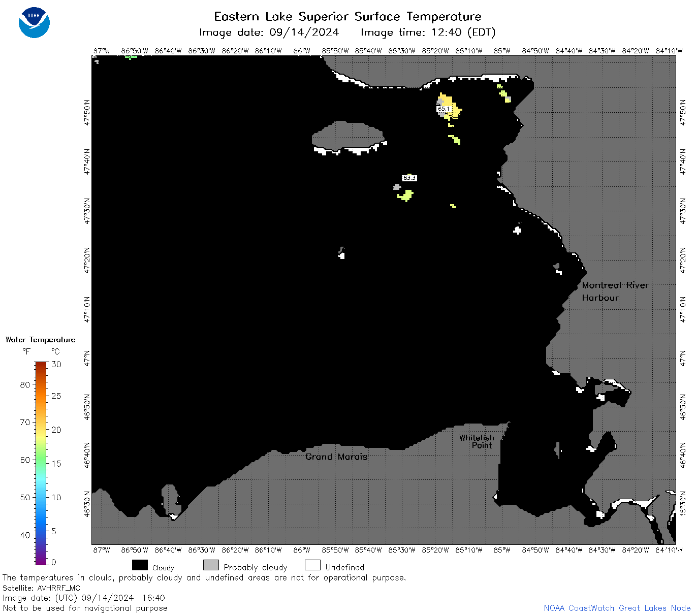Click the 60 tick label on the color bar
This screenshot has height=616, width=696.
(x=25, y=460)
